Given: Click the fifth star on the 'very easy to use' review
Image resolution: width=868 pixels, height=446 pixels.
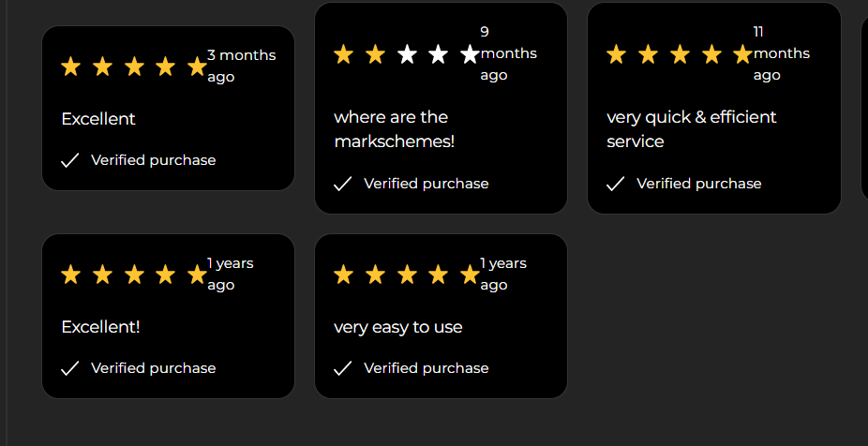Looking at the screenshot, I should coord(470,275).
